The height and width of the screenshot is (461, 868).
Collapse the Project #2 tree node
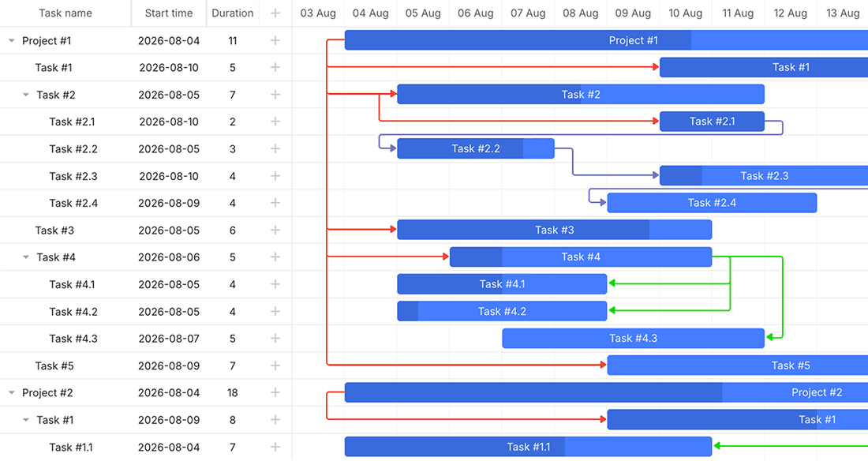pyautogui.click(x=12, y=392)
